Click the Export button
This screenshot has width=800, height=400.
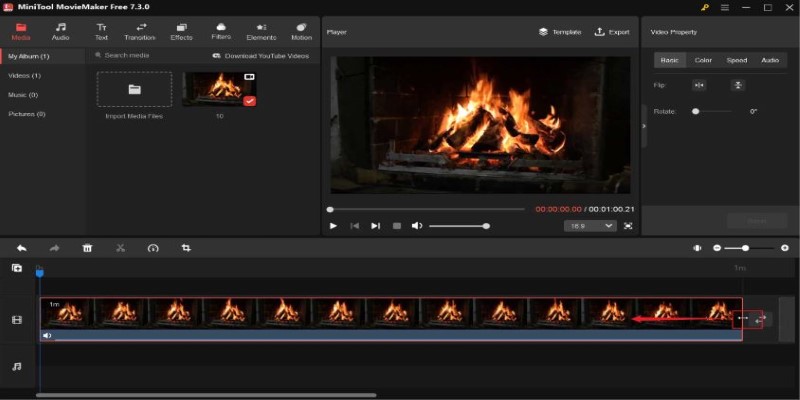click(612, 32)
